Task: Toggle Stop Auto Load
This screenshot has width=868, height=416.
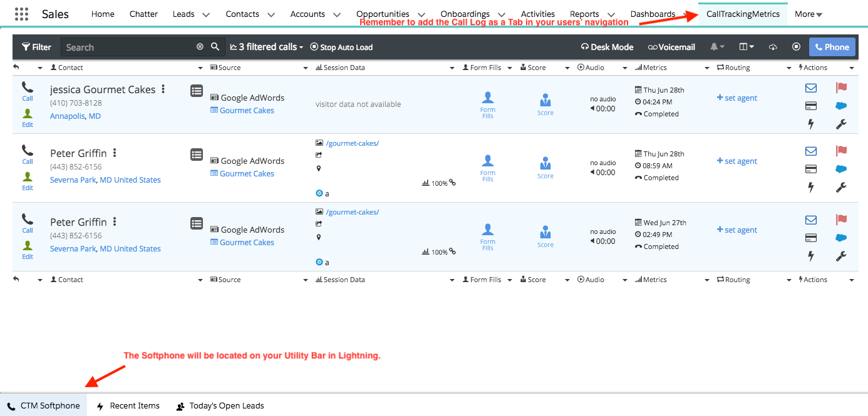Action: [x=341, y=47]
